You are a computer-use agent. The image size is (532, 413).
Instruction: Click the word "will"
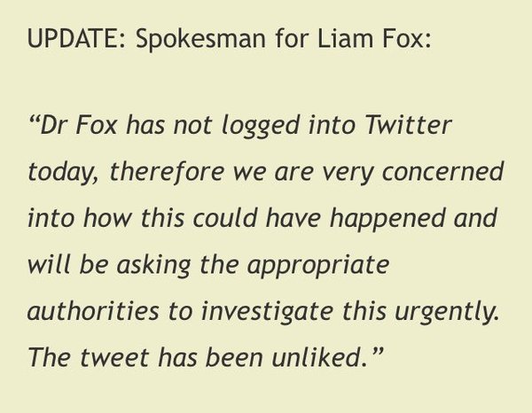(47, 265)
